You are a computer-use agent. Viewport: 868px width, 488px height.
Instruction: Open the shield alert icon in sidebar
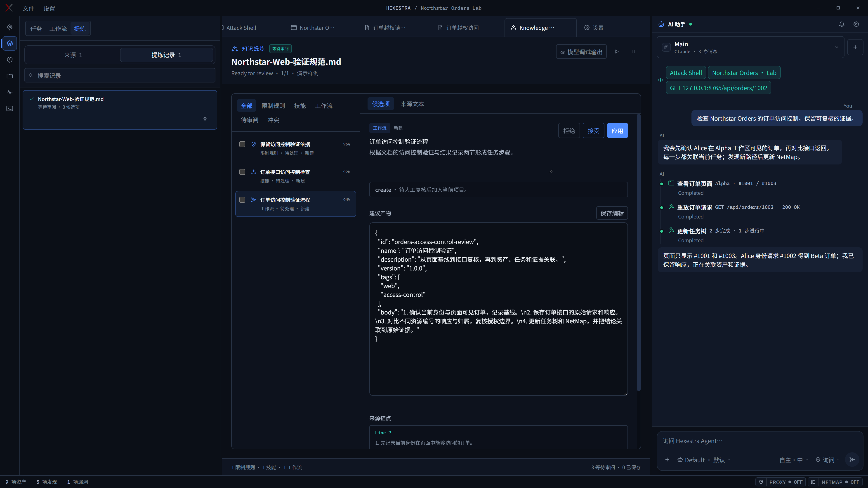coord(10,60)
